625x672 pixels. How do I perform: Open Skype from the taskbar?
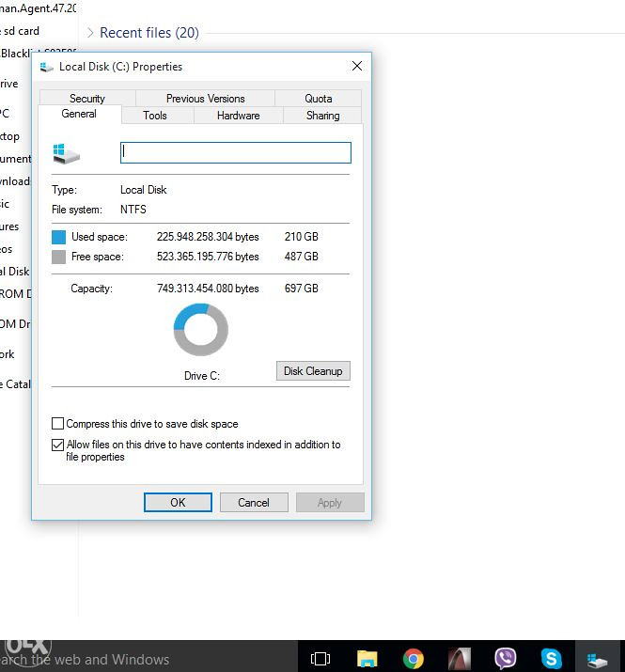pyautogui.click(x=551, y=658)
